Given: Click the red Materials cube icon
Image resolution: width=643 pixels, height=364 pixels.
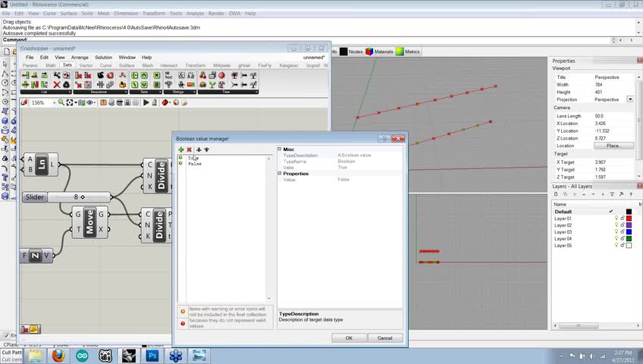Looking at the screenshot, I should tap(369, 52).
